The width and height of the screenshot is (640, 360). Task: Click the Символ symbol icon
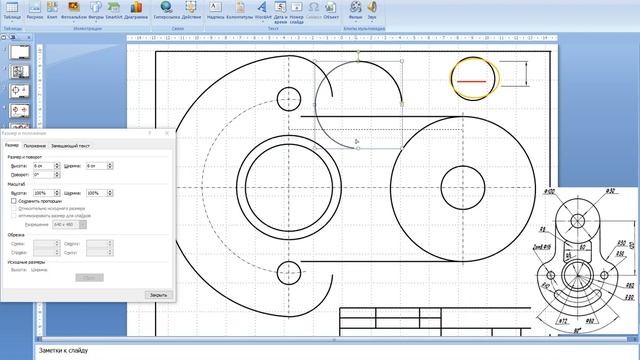pos(313,10)
